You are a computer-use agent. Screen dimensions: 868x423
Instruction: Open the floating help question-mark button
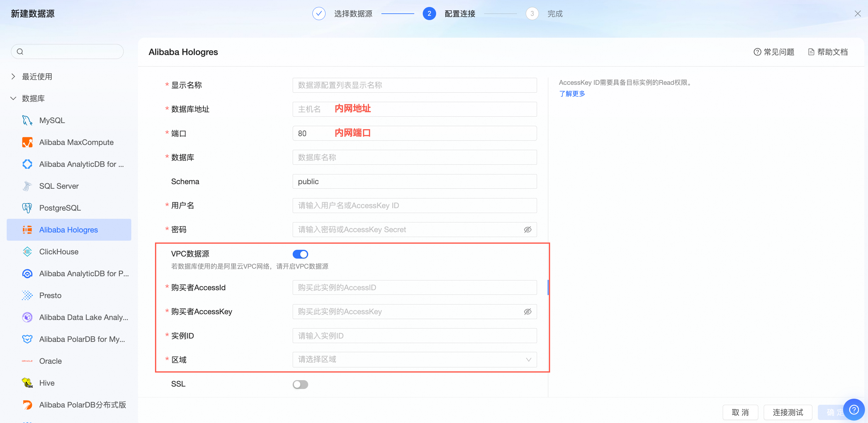click(853, 410)
